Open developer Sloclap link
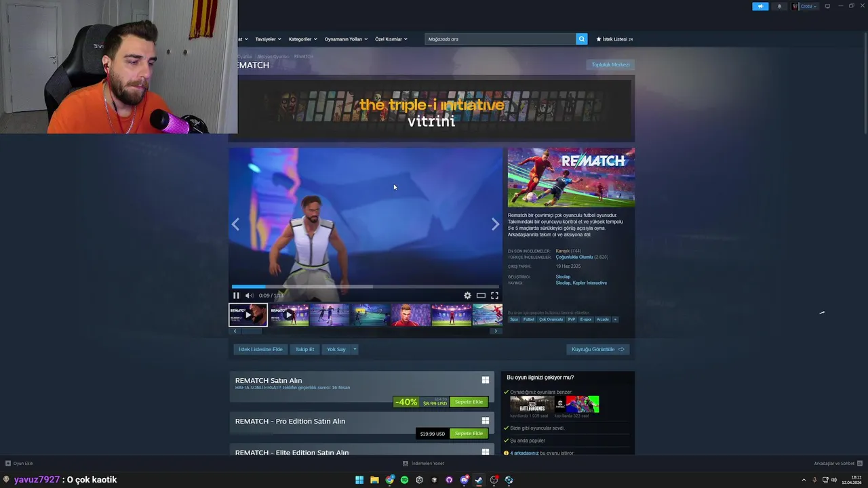This screenshot has height=488, width=868. [563, 277]
